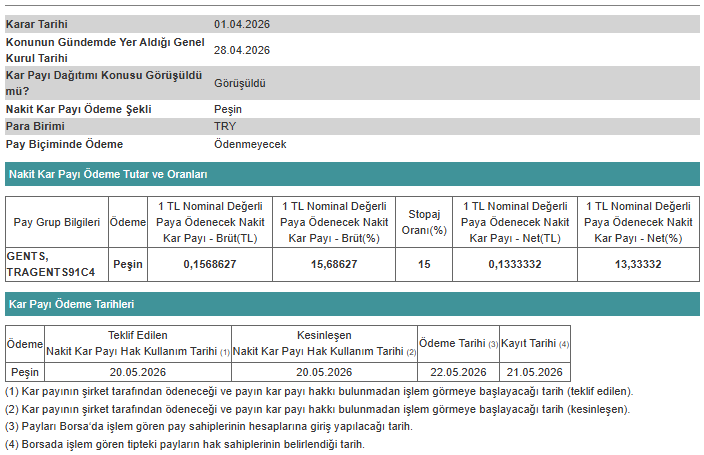Select the proposed date 20.05.2026
Image resolution: width=704 pixels, height=455 pixels.
(138, 372)
